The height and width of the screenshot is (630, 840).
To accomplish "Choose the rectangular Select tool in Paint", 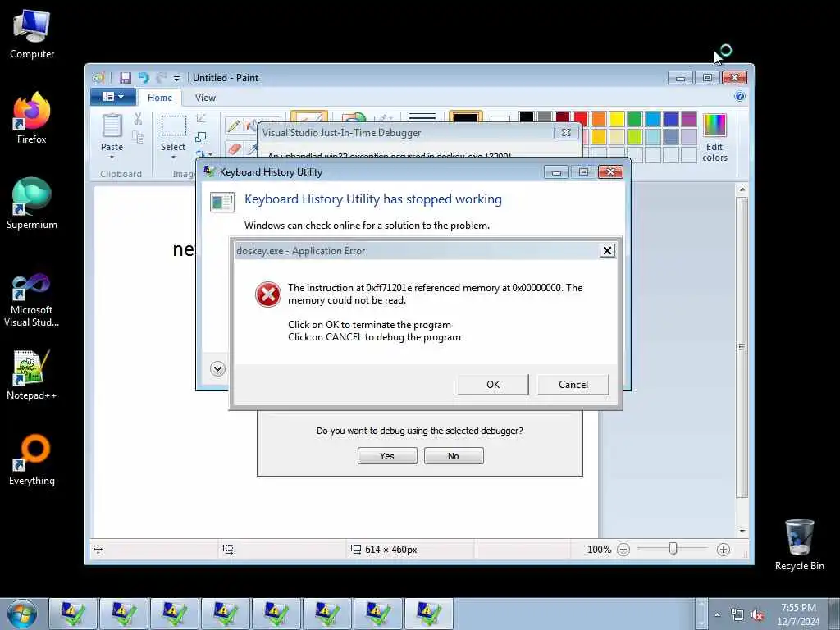I will [174, 126].
